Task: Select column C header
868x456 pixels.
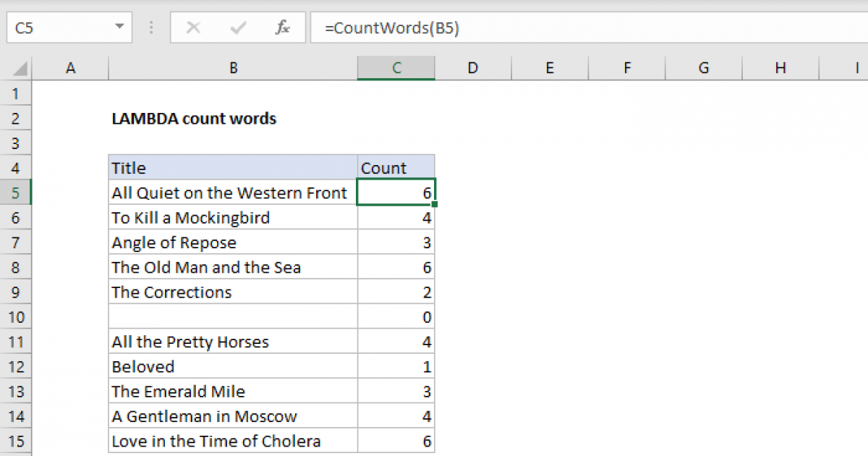Action: click(x=396, y=67)
